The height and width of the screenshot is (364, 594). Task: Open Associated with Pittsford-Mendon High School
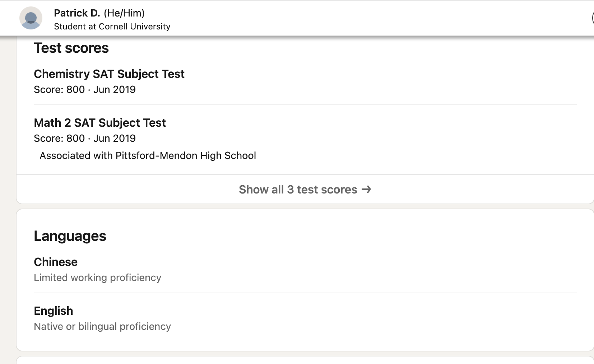pyautogui.click(x=148, y=156)
